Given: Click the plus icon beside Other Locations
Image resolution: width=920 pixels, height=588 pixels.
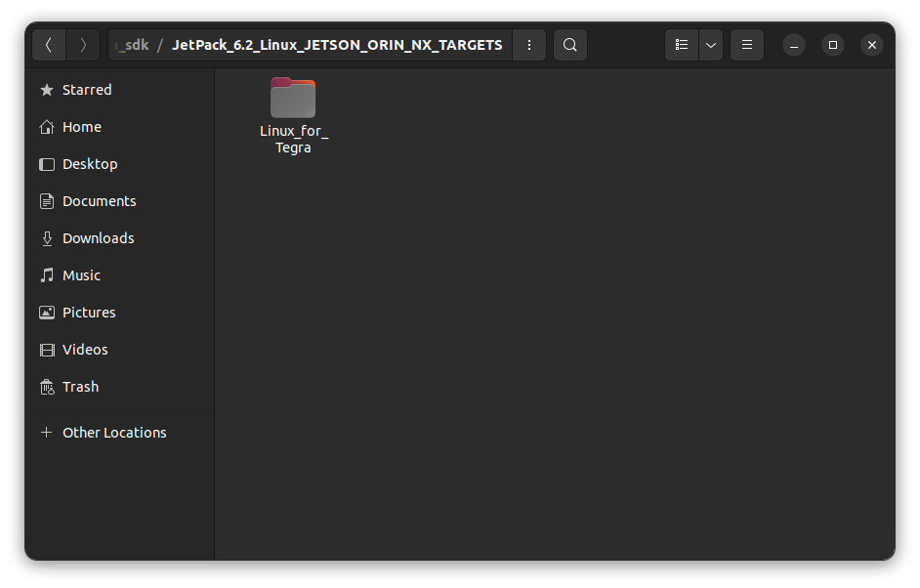Looking at the screenshot, I should 46,433.
